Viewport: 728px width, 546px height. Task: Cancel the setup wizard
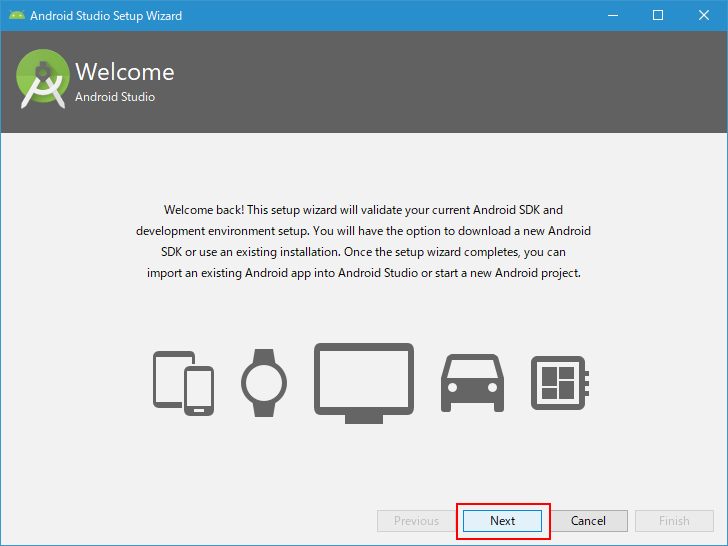(x=588, y=520)
